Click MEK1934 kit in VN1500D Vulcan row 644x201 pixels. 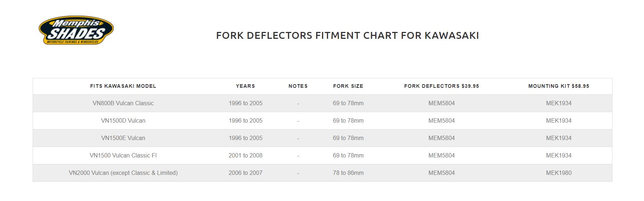click(x=559, y=121)
